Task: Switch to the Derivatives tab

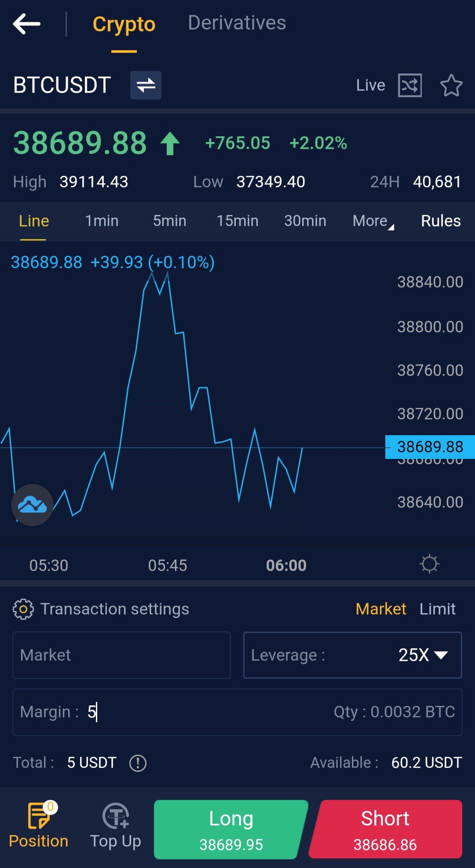Action: pyautogui.click(x=237, y=23)
